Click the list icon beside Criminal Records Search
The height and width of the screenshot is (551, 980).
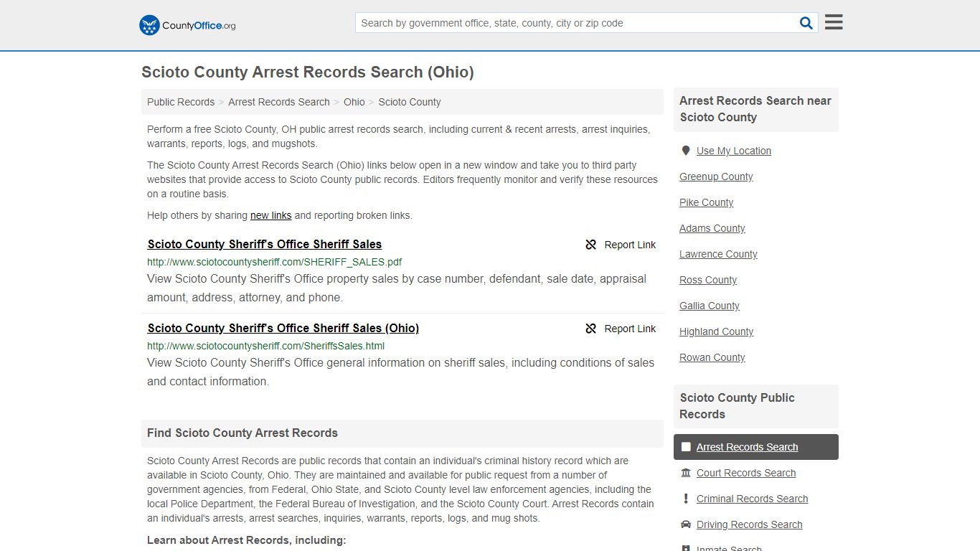pos(686,499)
